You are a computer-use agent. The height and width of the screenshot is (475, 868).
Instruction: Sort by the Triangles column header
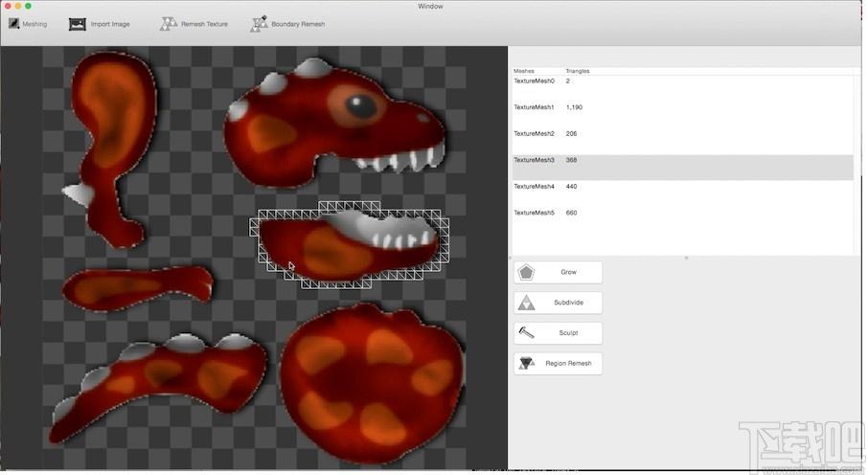(578, 71)
